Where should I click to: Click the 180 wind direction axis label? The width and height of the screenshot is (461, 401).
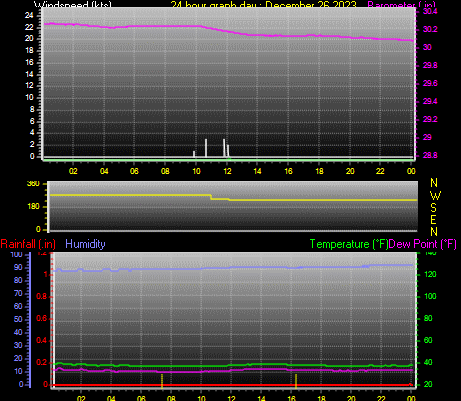click(33, 206)
